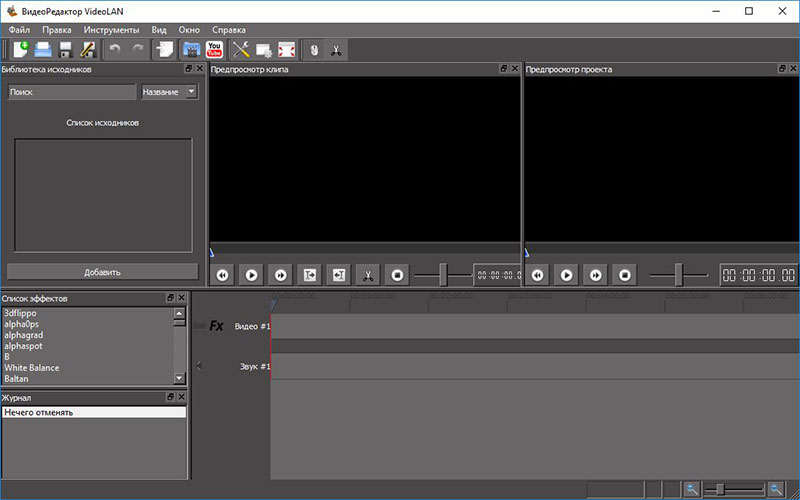Click the fullscreen red arrows icon

coord(286,50)
